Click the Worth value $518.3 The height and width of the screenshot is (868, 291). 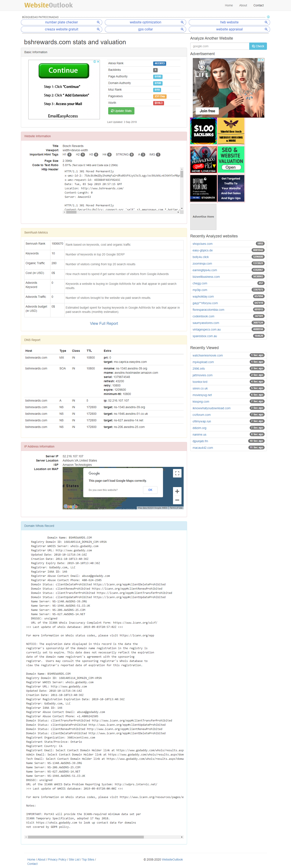pyautogui.click(x=158, y=103)
